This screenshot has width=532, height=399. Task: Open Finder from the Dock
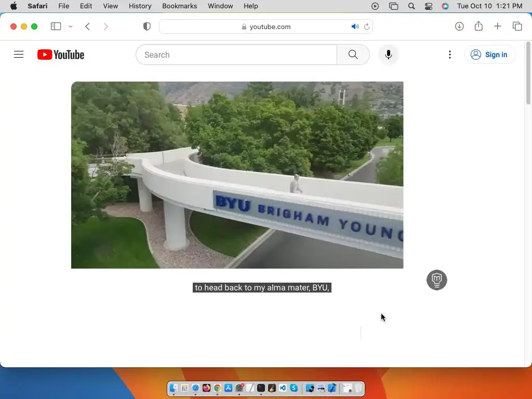coord(174,388)
